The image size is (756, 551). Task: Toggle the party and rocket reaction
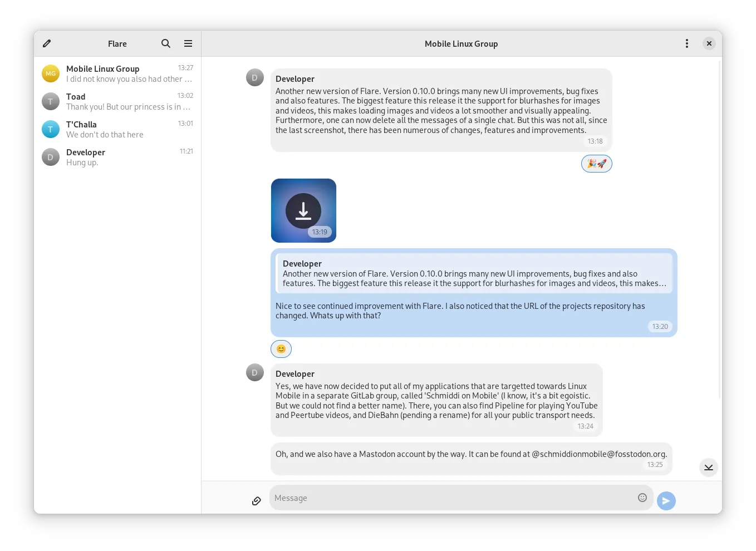[596, 164]
